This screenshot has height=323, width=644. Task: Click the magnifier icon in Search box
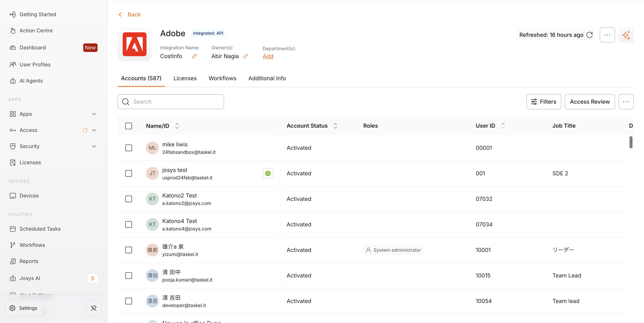126,102
